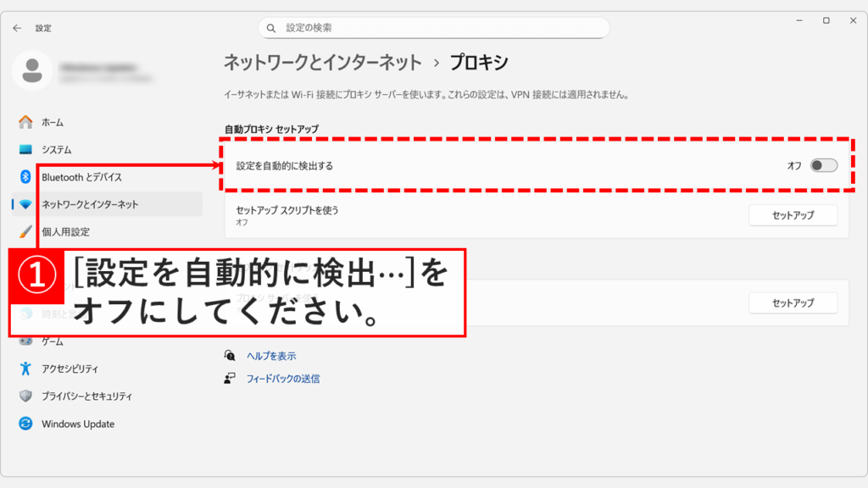Open Windows Update via its update icon

(26, 424)
